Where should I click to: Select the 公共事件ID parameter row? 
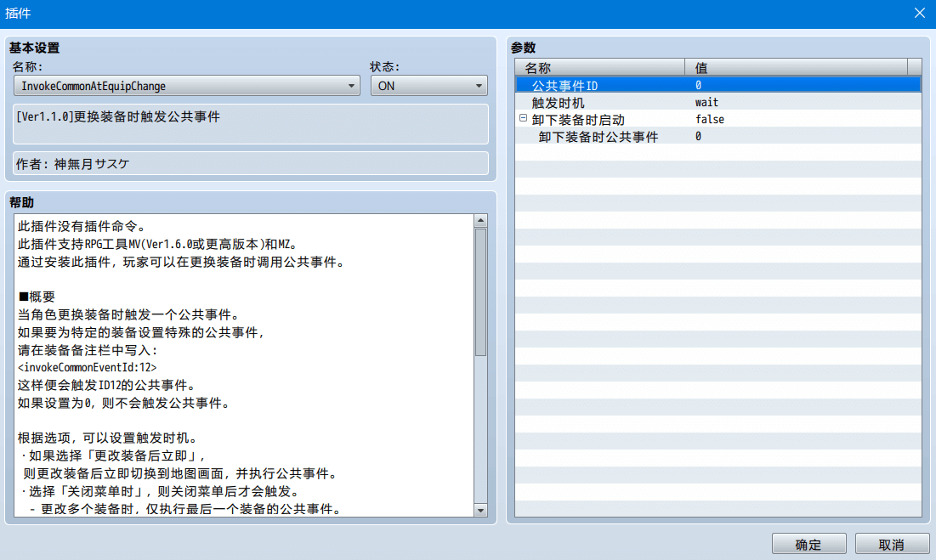pyautogui.click(x=718, y=85)
